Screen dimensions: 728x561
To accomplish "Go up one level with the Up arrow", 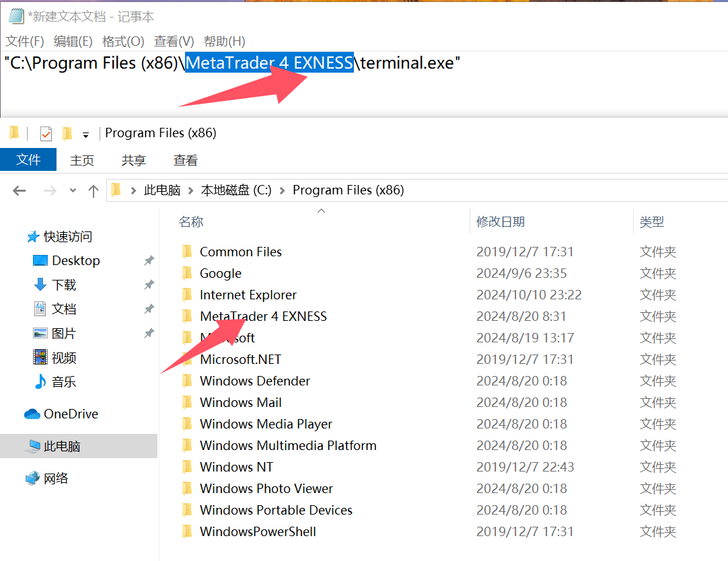I will 94,191.
